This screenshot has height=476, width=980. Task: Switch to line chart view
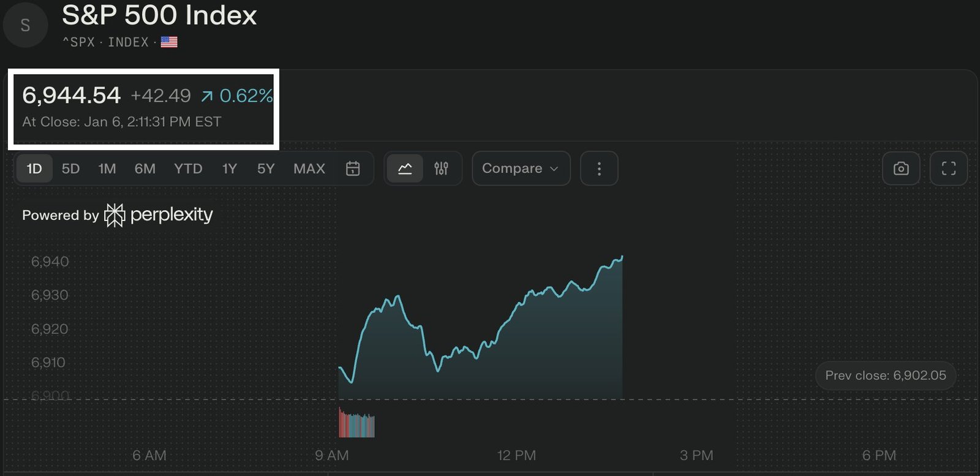coord(405,168)
